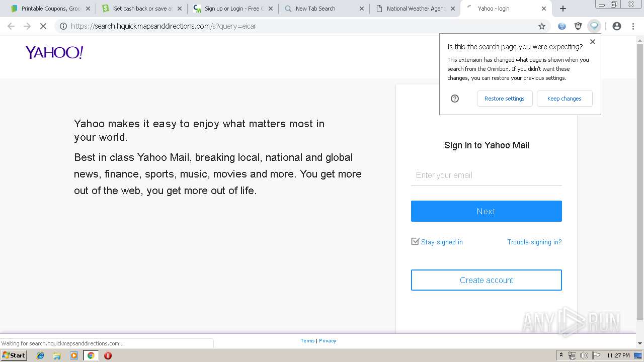This screenshot has height=362, width=644.
Task: Click the blue Next button
Action: point(486,211)
